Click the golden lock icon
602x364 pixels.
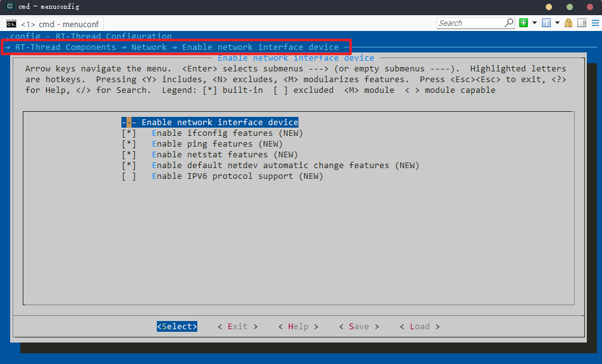tap(568, 23)
